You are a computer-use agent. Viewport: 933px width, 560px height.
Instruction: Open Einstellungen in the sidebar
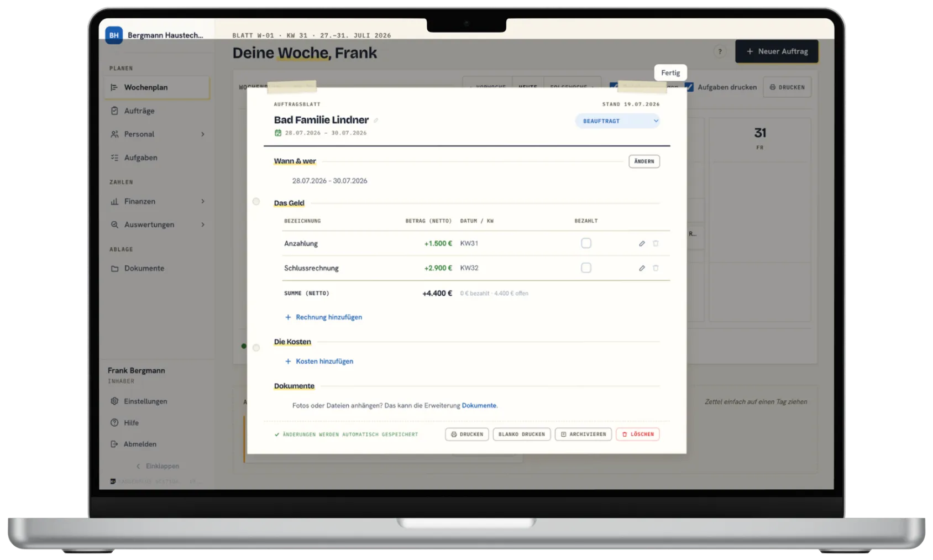coord(157,401)
